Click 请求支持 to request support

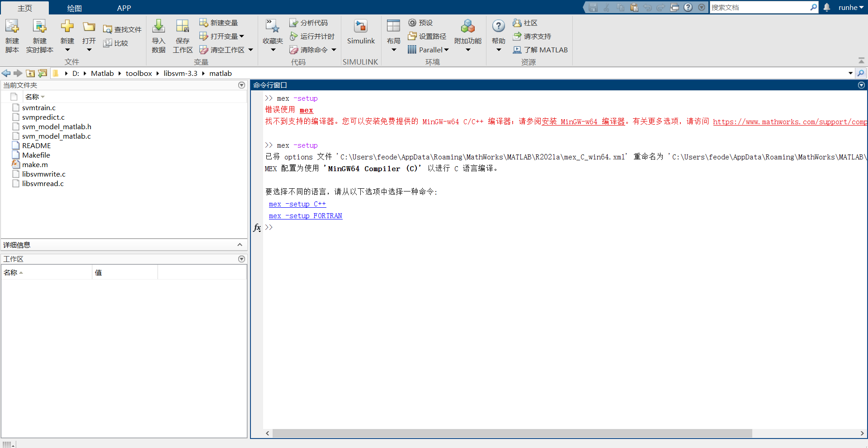(532, 36)
